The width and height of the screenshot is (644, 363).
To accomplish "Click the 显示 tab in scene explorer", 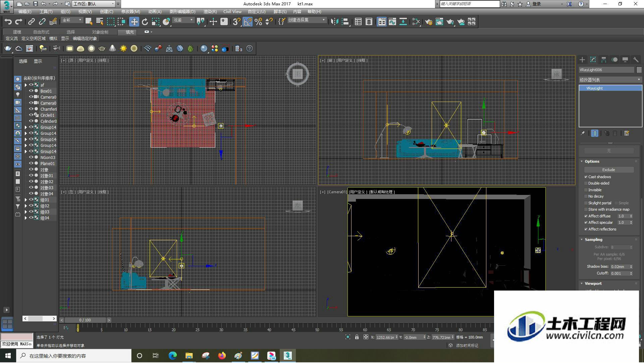I will click(38, 61).
